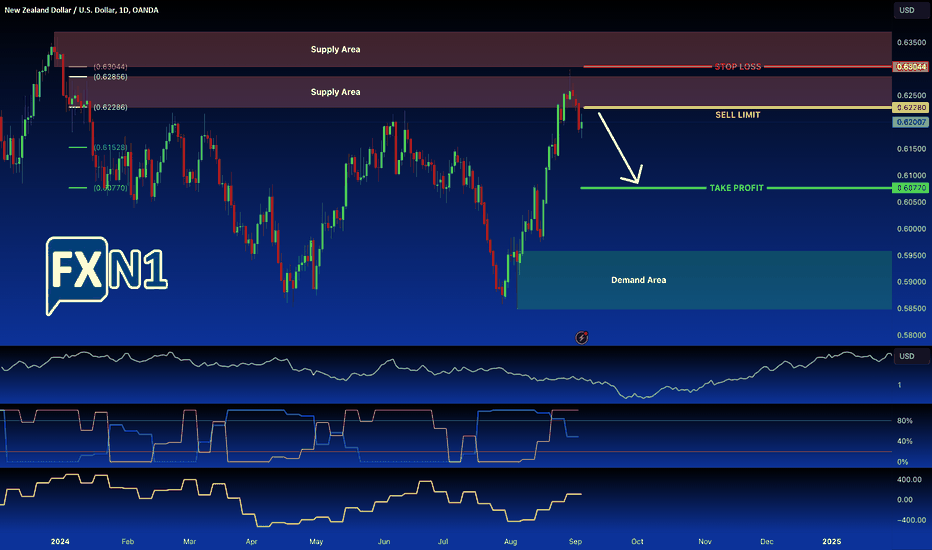Select the SELL LIMIT line label
Screen dimensions: 932x550
tap(738, 115)
